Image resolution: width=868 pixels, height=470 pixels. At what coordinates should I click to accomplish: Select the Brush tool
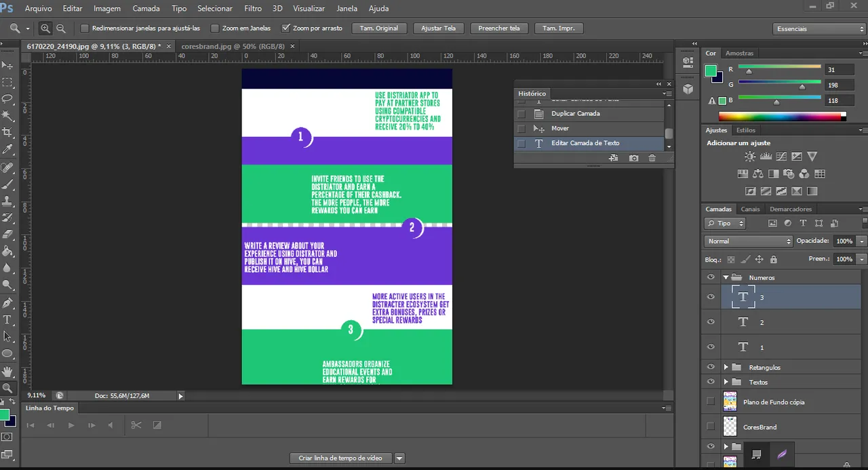point(7,184)
